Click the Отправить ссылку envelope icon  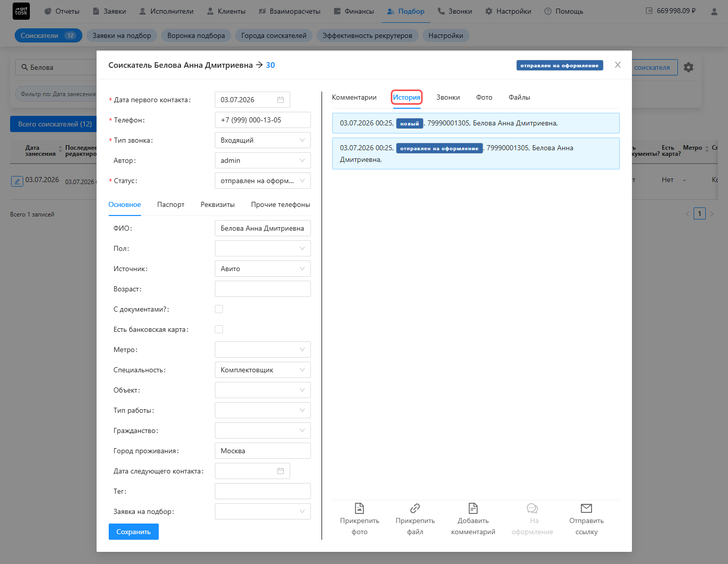(x=586, y=508)
